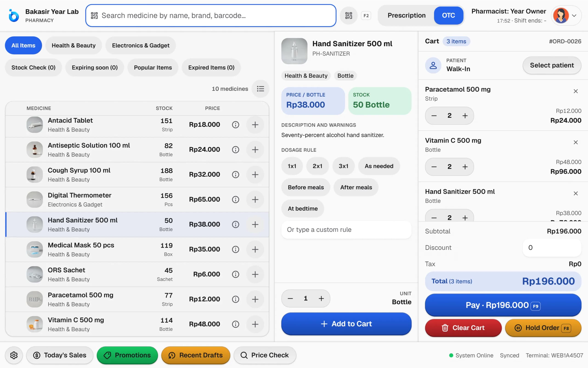Screen dimensions: 588x368
Task: Switch to Prescription mode
Action: [x=406, y=15]
